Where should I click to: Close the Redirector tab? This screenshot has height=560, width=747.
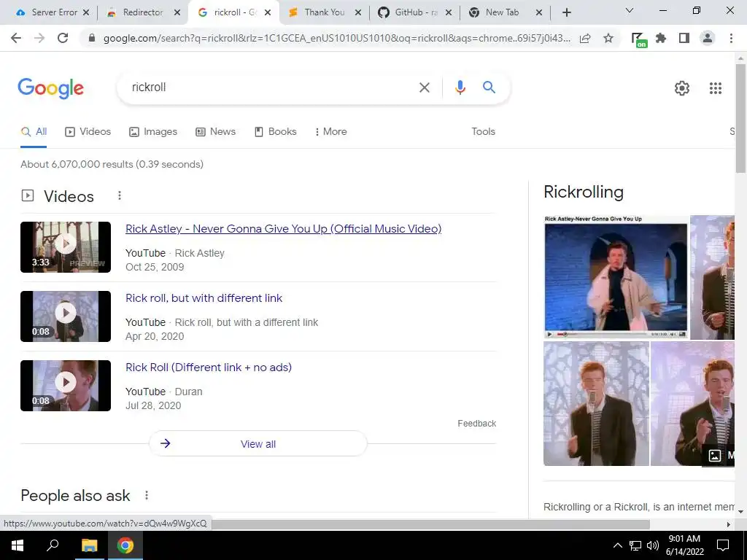(x=177, y=13)
